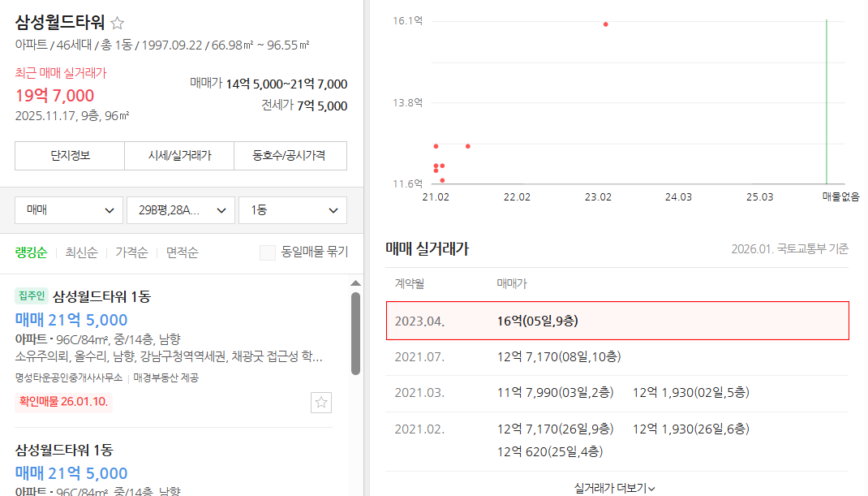Image resolution: width=868 pixels, height=496 pixels.
Task: Click 12억 620(25일,4층) transaction entry
Action: pos(550,451)
